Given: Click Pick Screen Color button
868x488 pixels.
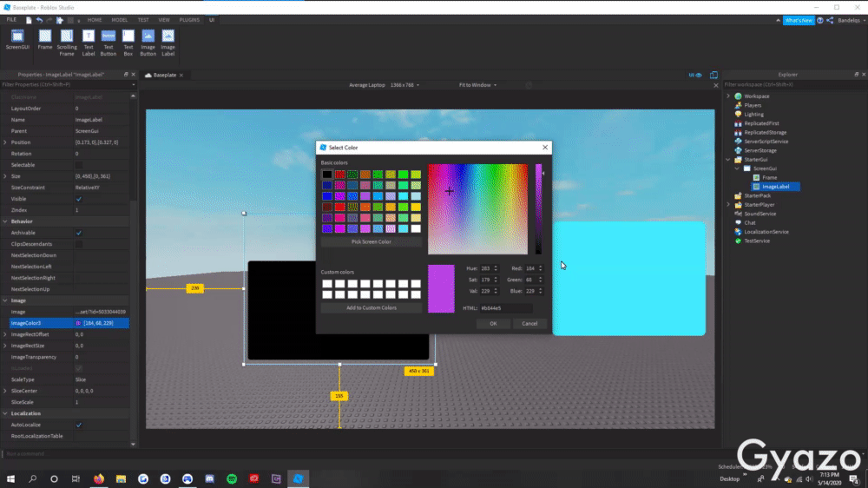Looking at the screenshot, I should (371, 242).
